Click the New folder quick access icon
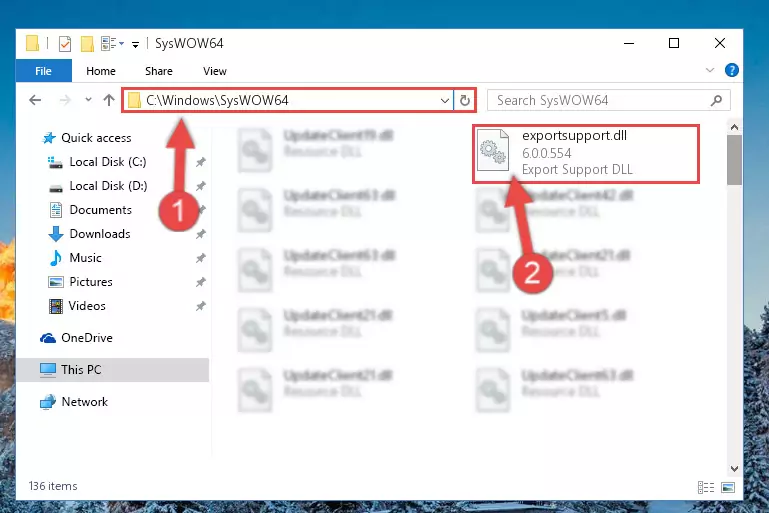Image resolution: width=769 pixels, height=513 pixels. pos(87,44)
